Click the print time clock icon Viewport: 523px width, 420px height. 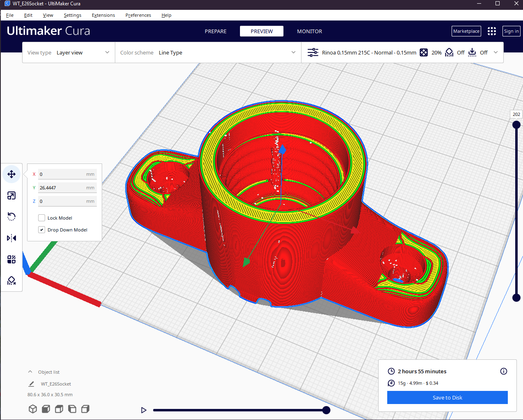391,371
